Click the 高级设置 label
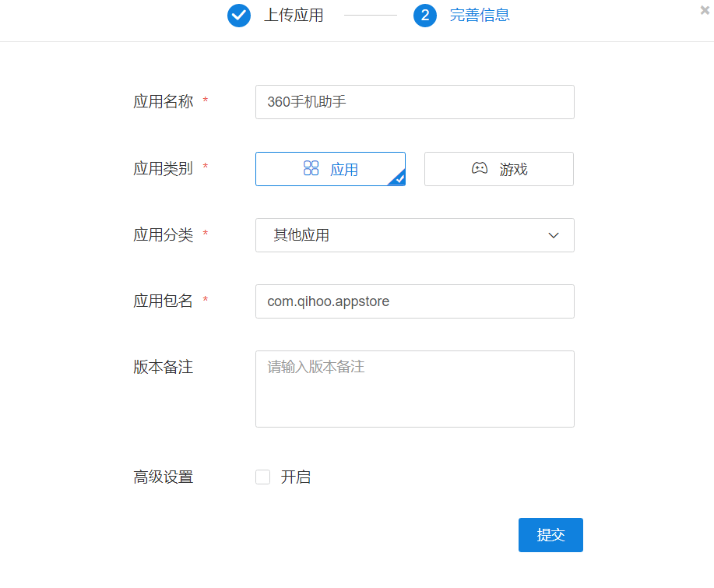This screenshot has width=714, height=588. pyautogui.click(x=163, y=477)
